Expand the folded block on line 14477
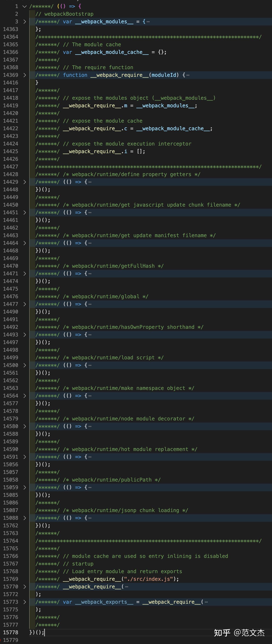The image size is (272, 644). click(25, 304)
